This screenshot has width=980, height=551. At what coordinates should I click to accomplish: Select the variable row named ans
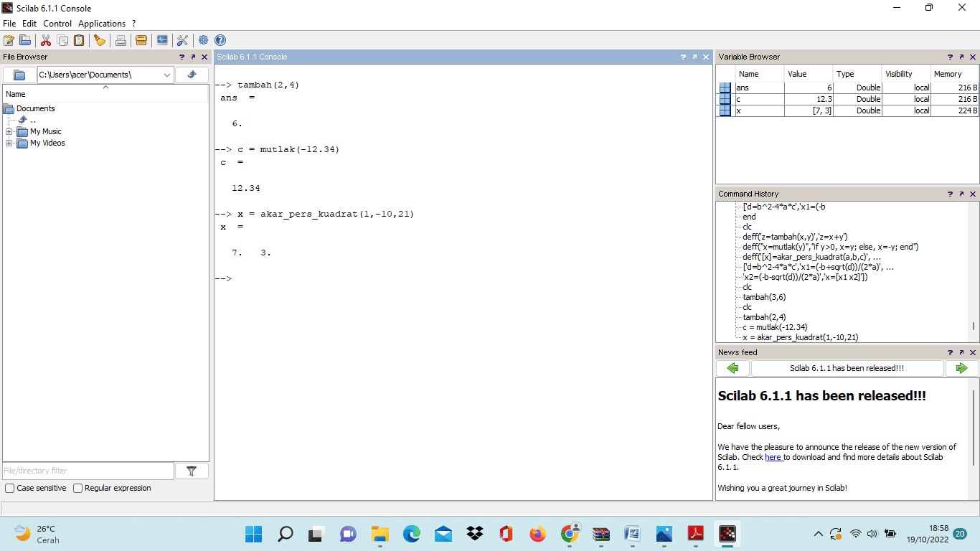click(847, 88)
